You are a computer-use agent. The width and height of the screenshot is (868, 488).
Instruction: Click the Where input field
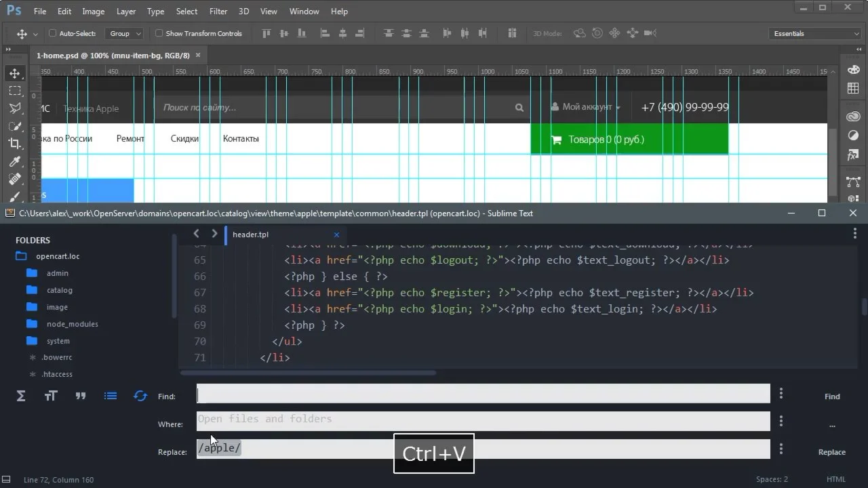point(483,421)
